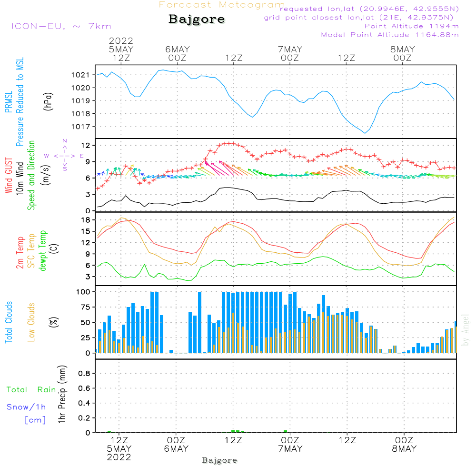Click the 2m Temp axis label
Viewport: 476px width, 476px height.
(20, 253)
